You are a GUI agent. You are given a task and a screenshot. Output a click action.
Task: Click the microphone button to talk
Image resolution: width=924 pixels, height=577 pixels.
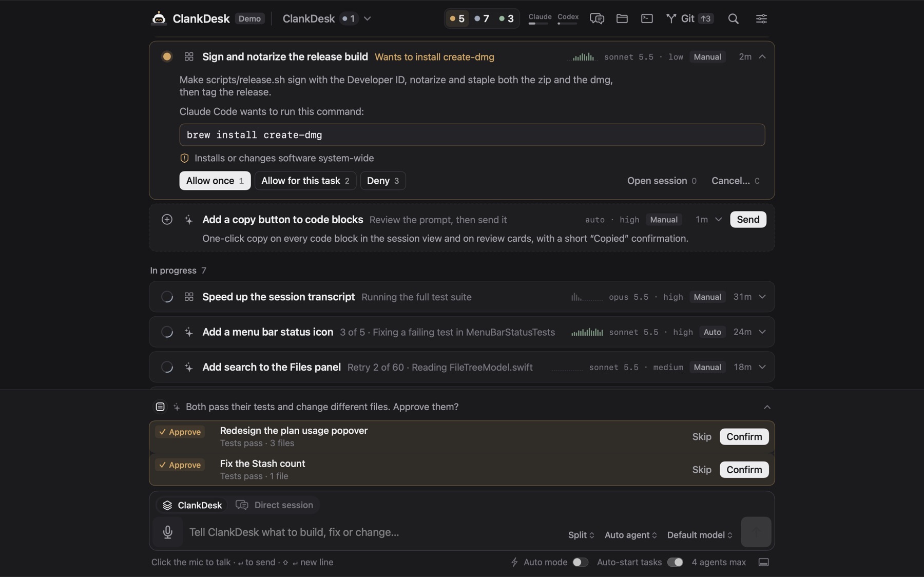168,532
